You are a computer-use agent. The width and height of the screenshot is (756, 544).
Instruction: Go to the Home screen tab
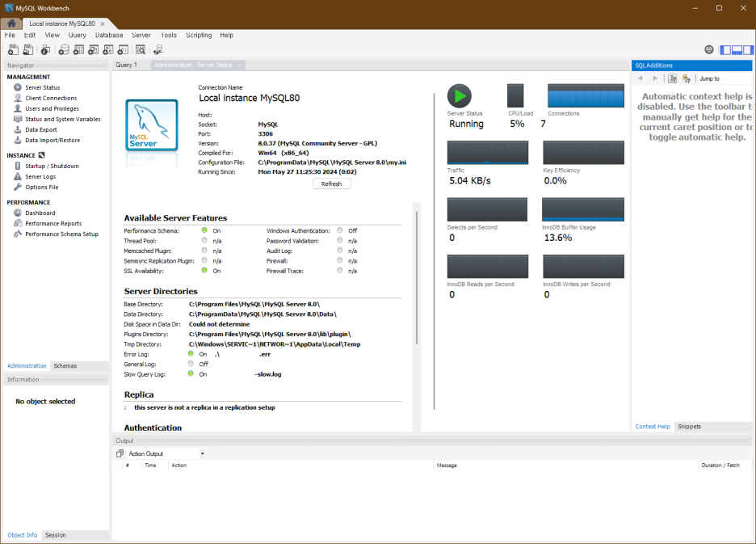tap(11, 23)
